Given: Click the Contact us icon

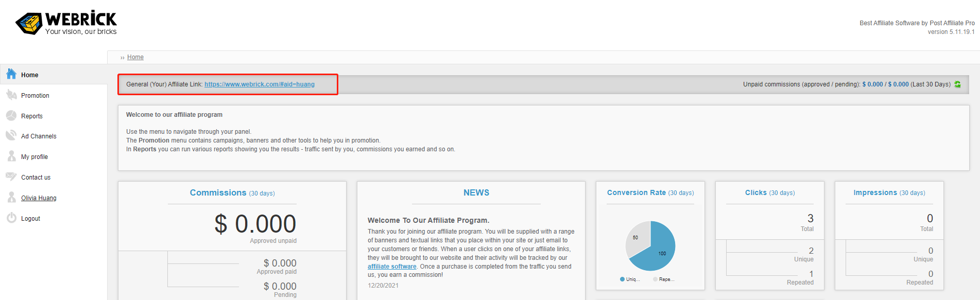Looking at the screenshot, I should [11, 177].
